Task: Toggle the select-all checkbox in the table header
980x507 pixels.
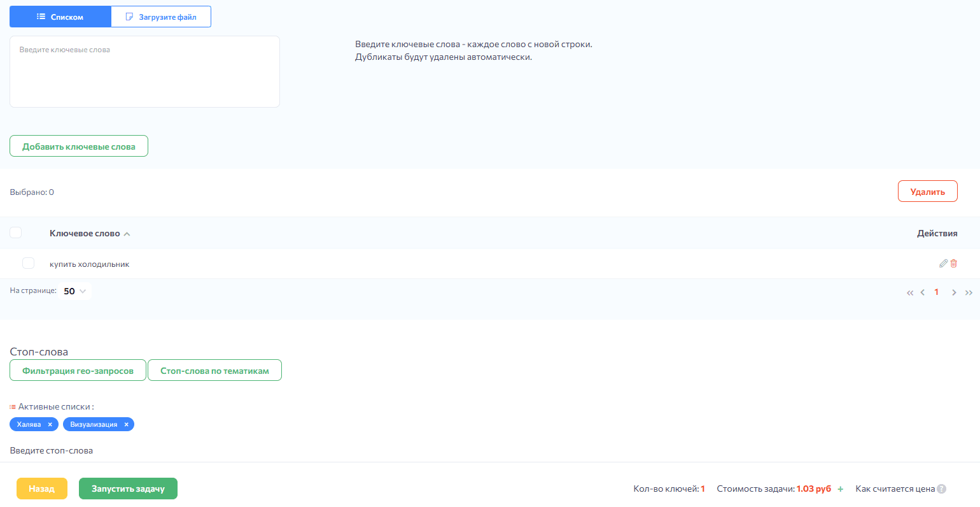Action: [x=15, y=232]
